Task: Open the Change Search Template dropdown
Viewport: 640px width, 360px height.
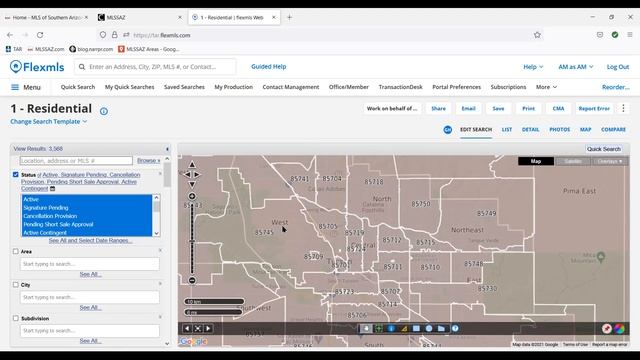Action: pyautogui.click(x=49, y=122)
